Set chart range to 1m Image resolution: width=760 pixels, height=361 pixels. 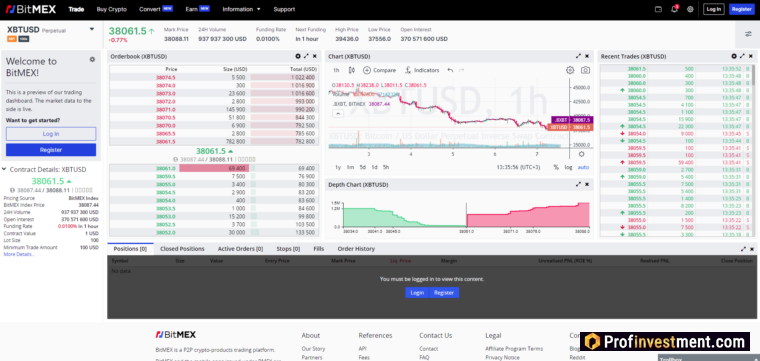(350, 167)
